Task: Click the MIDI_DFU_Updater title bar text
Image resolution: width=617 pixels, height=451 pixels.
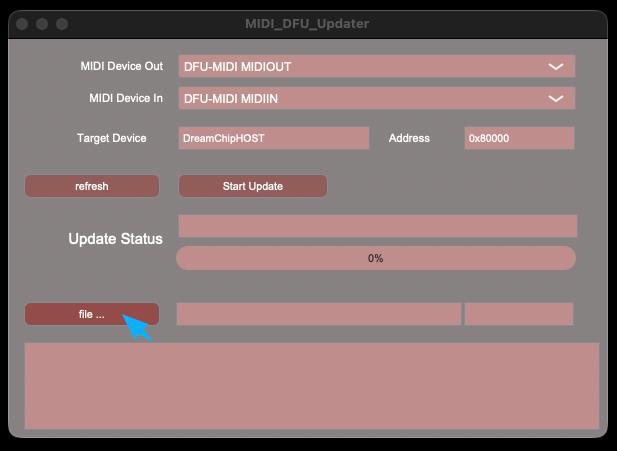Action: click(x=307, y=24)
